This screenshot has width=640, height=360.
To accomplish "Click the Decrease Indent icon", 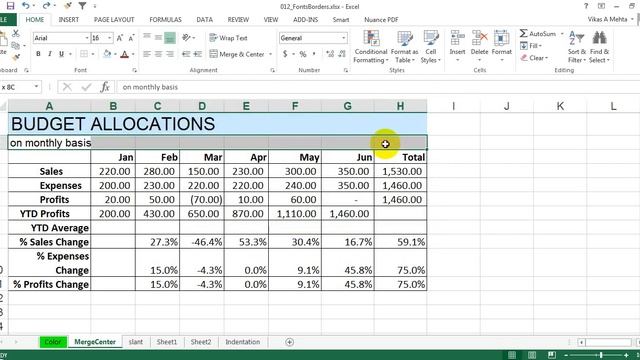I will click(186, 54).
